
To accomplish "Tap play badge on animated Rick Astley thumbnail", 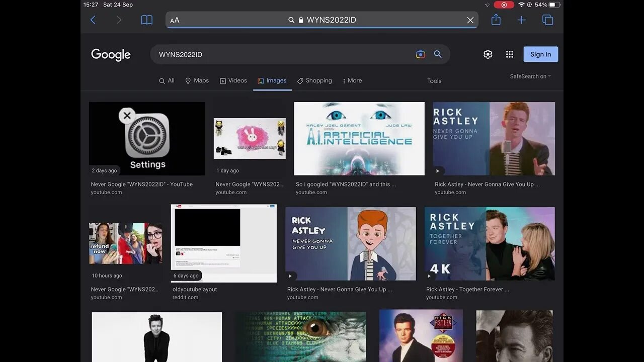I will pos(290,276).
